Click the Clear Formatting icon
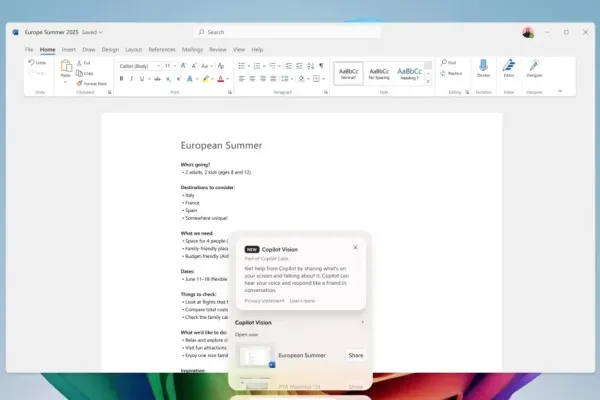This screenshot has width=600, height=400. pyautogui.click(x=221, y=66)
